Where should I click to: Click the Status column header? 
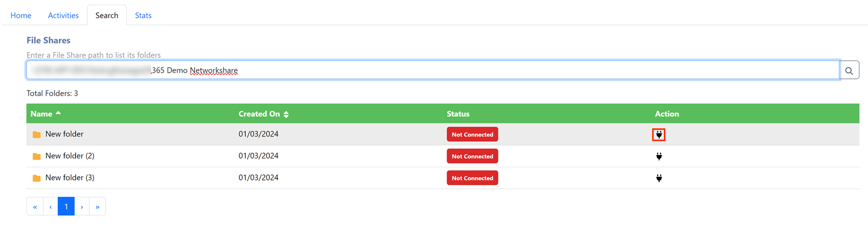click(458, 114)
